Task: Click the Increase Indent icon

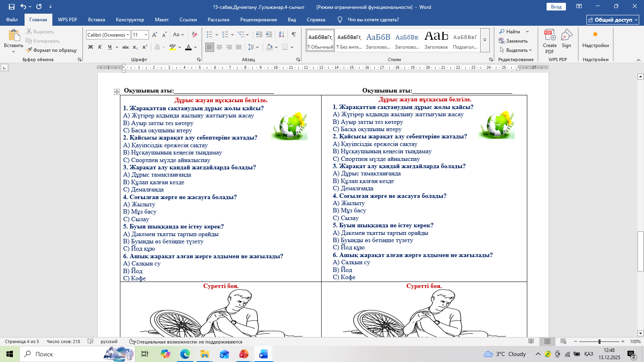Action: (269, 35)
